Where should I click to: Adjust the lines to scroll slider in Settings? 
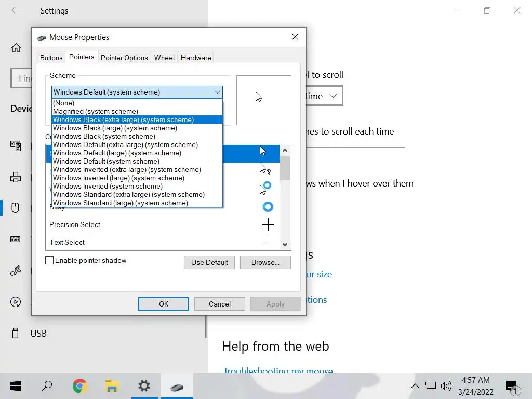[355, 147]
